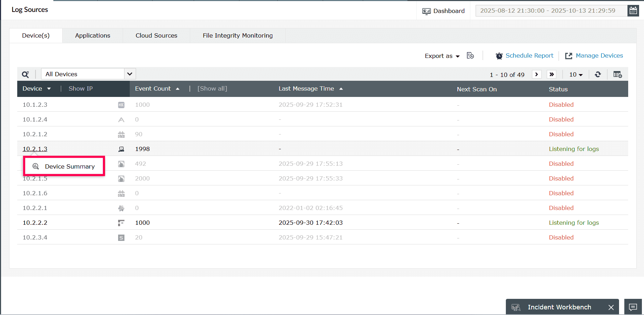Click the date range input field
This screenshot has width=644, height=315.
point(551,11)
